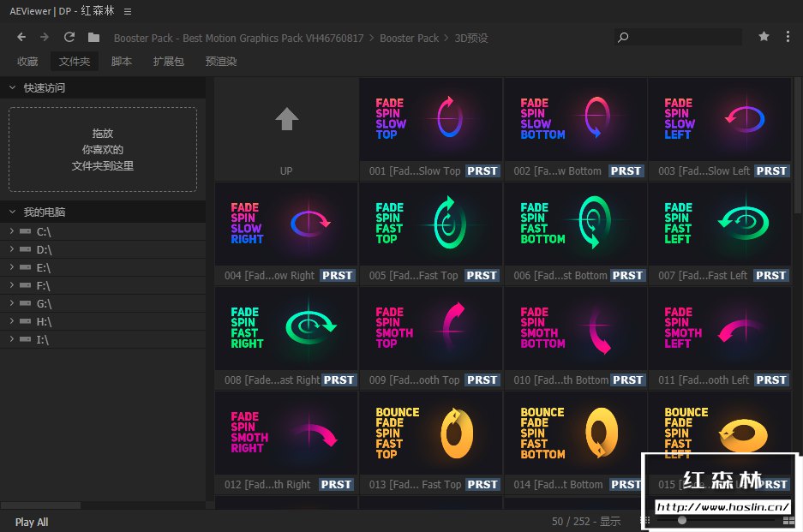Select the Fade Spin Smoth Bottom thumbnail
The image size is (803, 532).
click(x=576, y=328)
